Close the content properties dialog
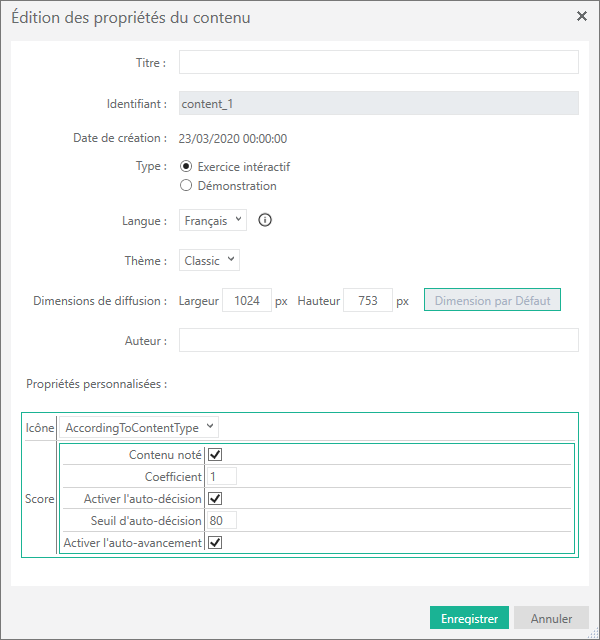 582,16
